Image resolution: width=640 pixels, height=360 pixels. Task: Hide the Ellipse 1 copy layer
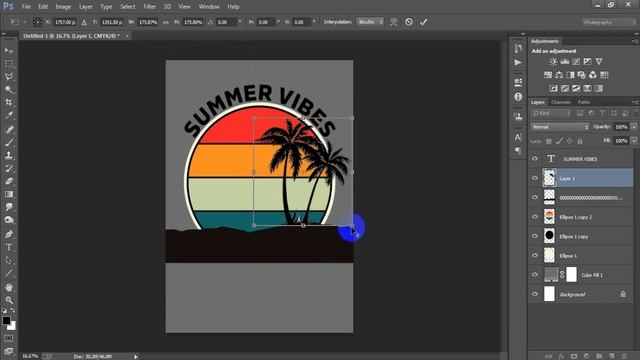pos(535,236)
